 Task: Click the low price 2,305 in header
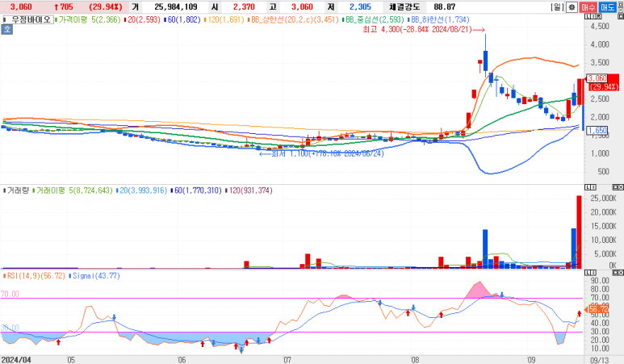(x=360, y=6)
